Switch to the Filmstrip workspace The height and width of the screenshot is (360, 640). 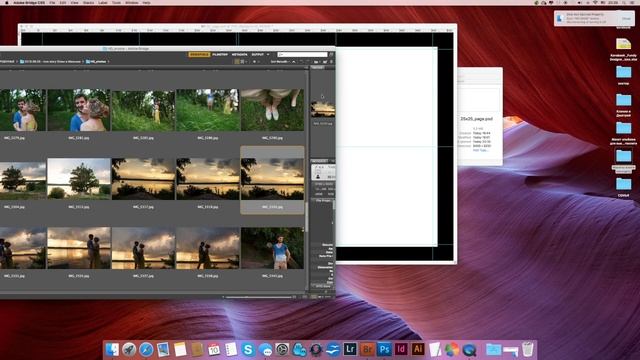pyautogui.click(x=220, y=54)
